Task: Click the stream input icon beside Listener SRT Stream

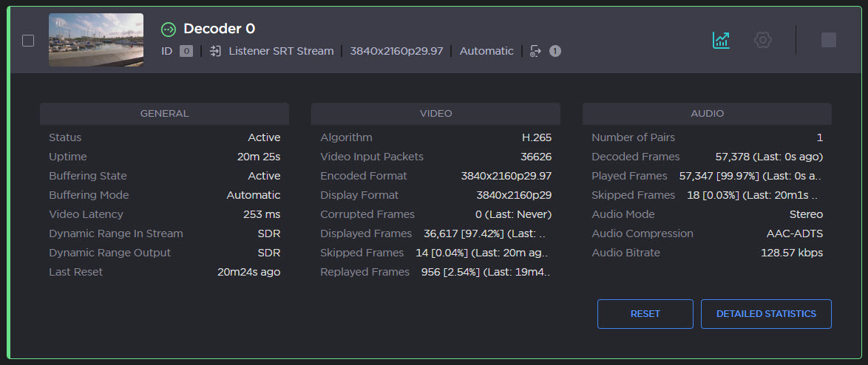Action: (x=215, y=51)
